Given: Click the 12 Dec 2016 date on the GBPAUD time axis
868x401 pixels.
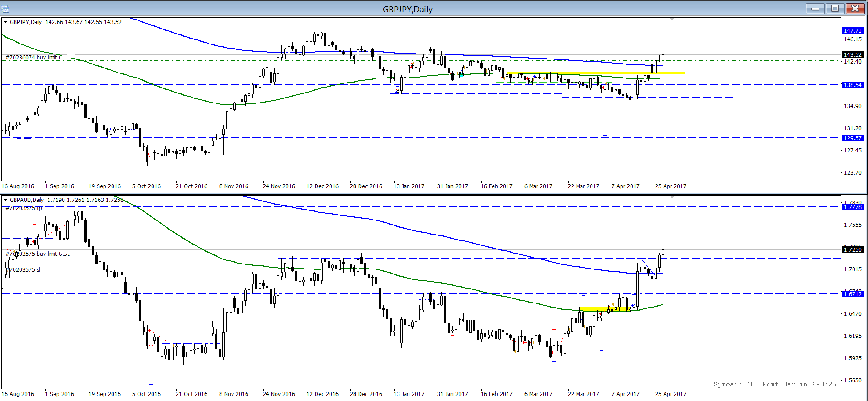Looking at the screenshot, I should click(x=322, y=394).
